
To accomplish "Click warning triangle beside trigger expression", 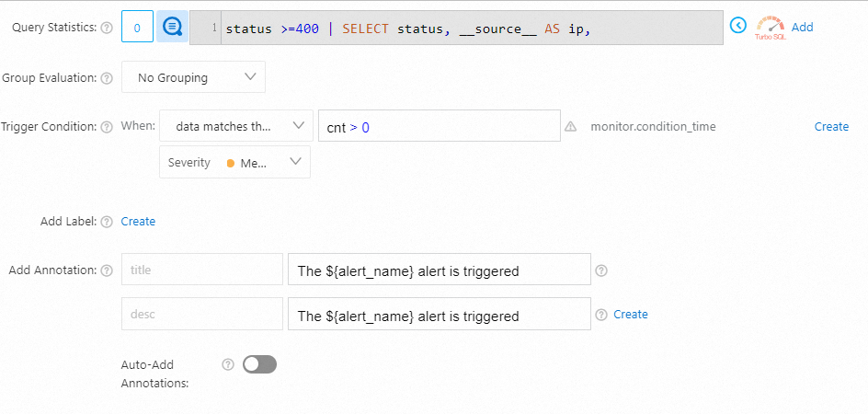I will pos(570,127).
